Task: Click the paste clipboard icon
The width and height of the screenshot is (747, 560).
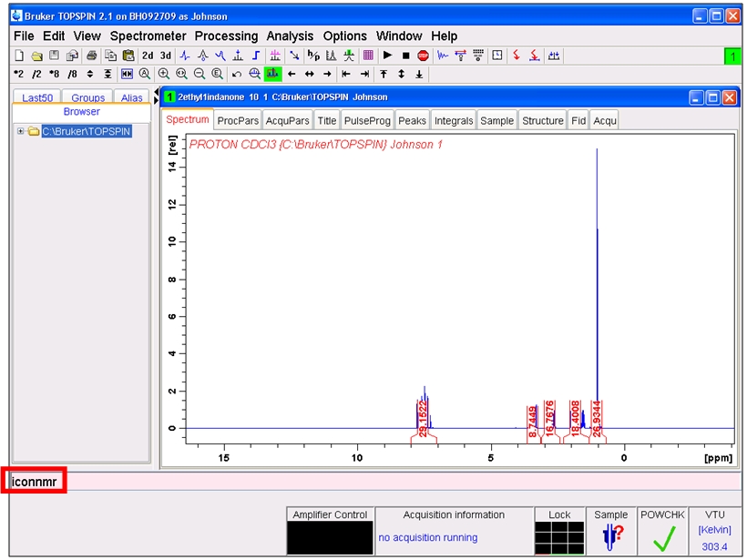Action: 128,56
